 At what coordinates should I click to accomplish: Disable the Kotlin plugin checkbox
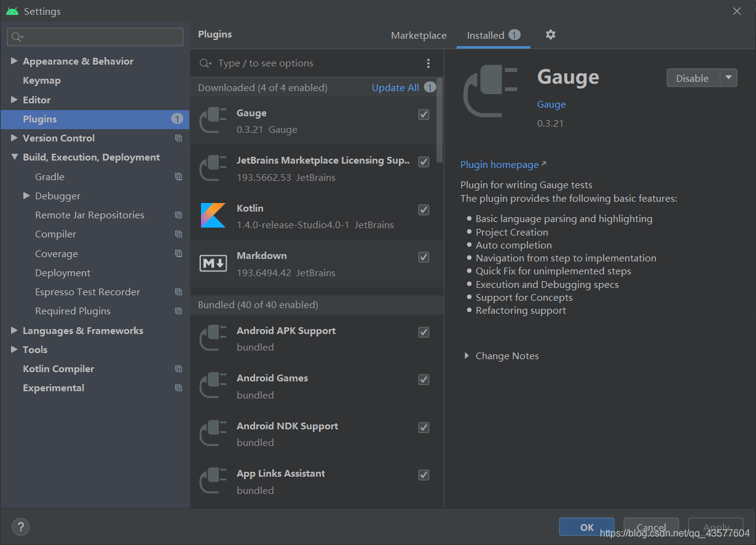(423, 210)
